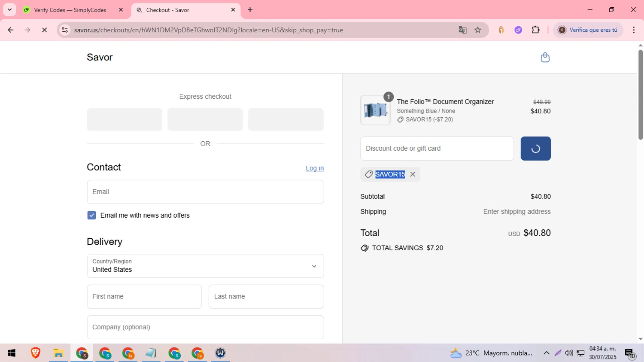Expand the Country/Region dropdown

[x=205, y=266]
